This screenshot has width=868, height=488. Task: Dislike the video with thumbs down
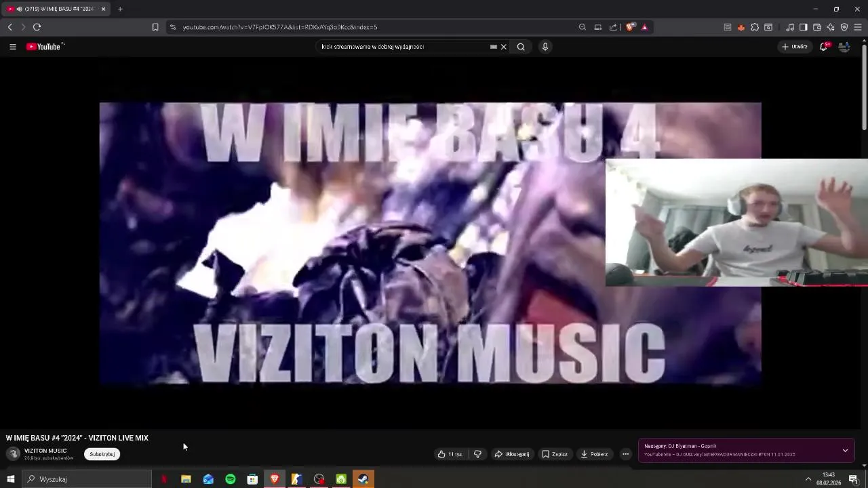(477, 454)
